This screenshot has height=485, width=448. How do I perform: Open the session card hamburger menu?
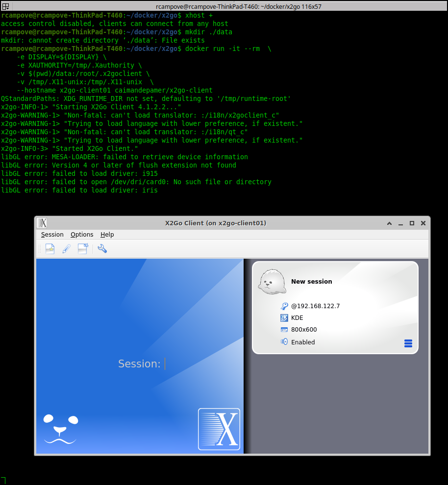(x=408, y=343)
